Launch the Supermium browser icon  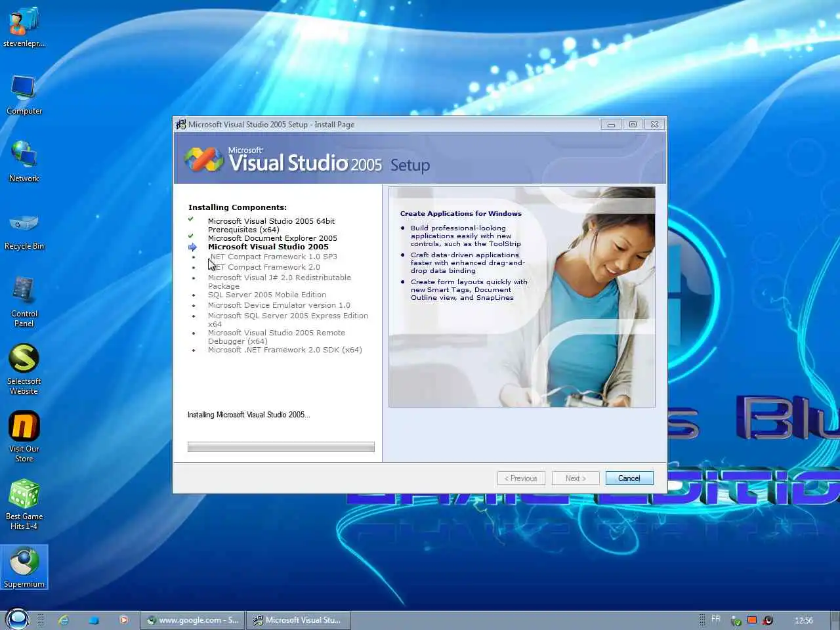coord(24,567)
